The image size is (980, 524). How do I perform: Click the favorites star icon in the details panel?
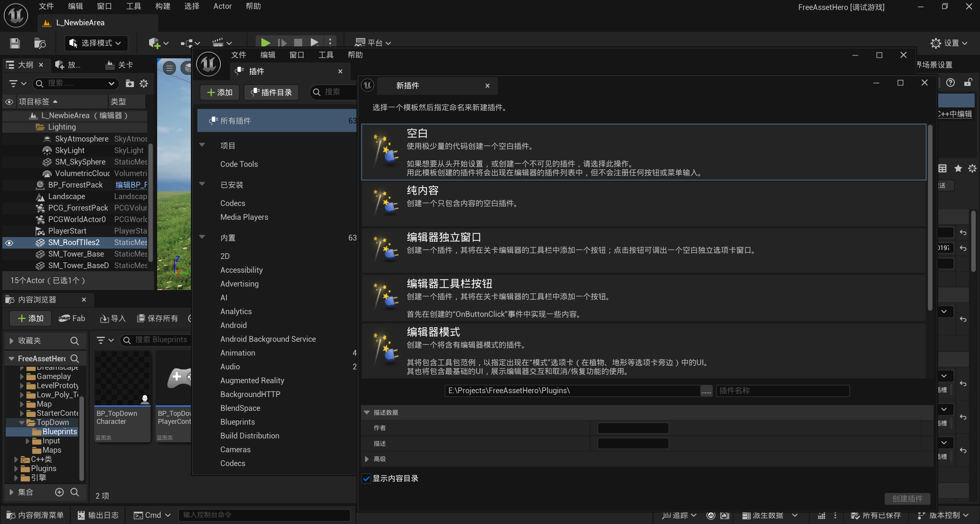click(x=958, y=168)
